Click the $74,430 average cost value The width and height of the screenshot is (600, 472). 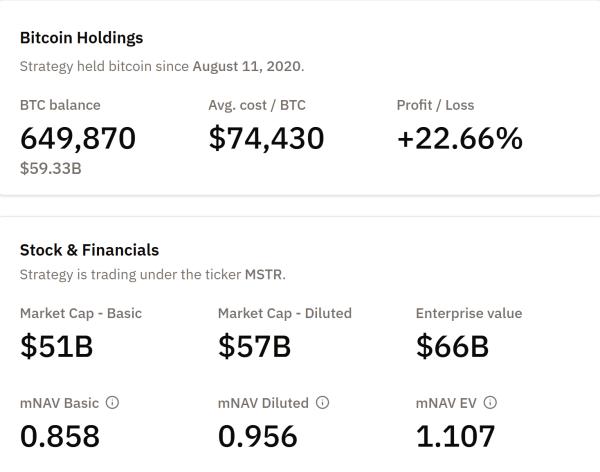[266, 138]
